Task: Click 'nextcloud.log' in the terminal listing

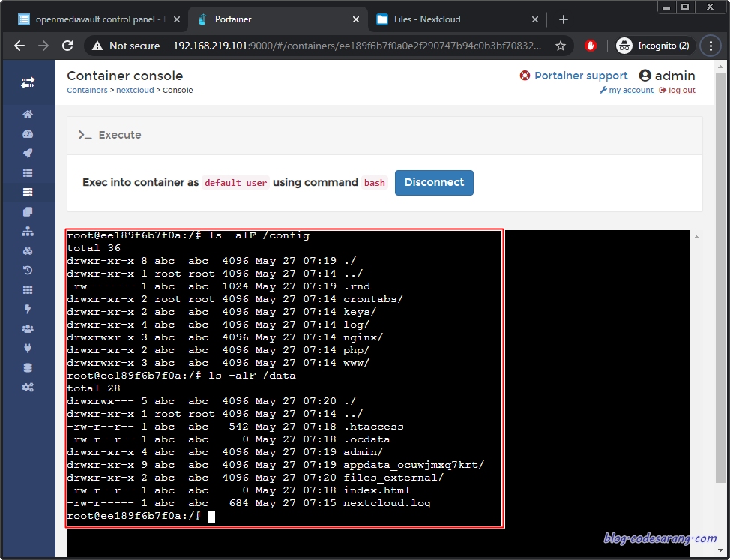Action: [387, 503]
